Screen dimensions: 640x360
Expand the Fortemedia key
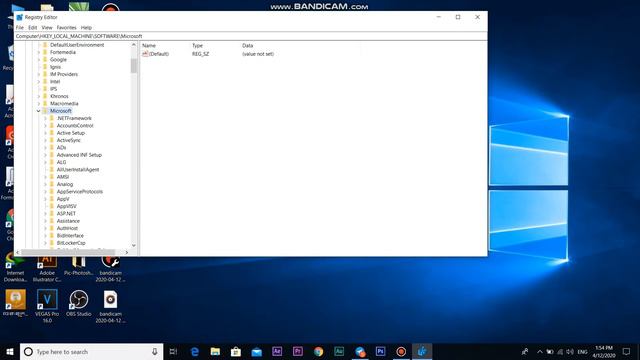(39, 52)
